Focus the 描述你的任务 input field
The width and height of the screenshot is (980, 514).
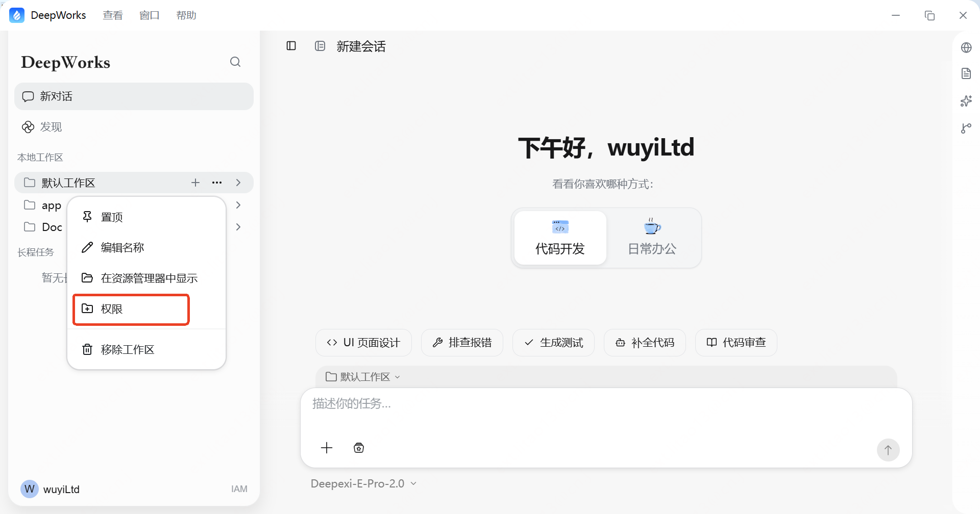click(606, 404)
